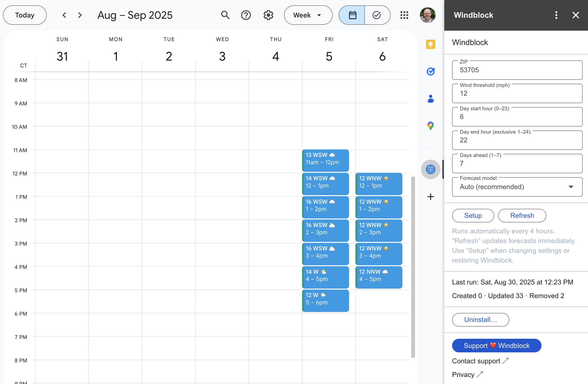Open Saturday 12 NNW 4–5pm event

pos(379,277)
